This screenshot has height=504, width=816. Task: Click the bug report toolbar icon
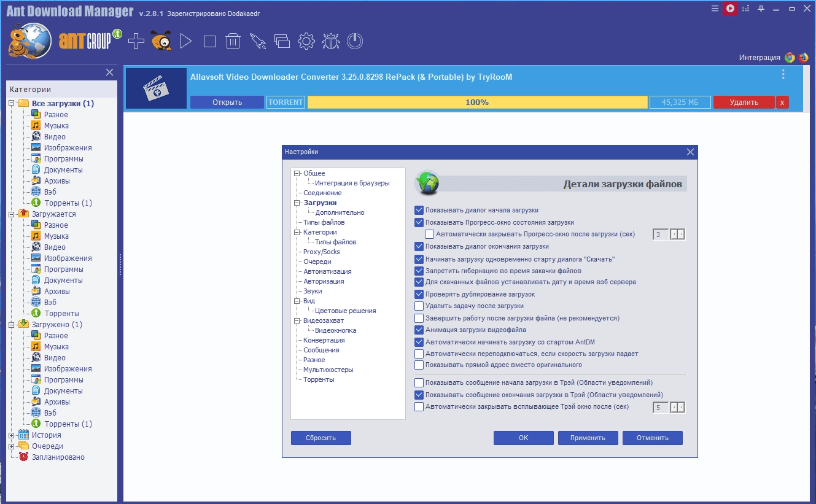330,41
